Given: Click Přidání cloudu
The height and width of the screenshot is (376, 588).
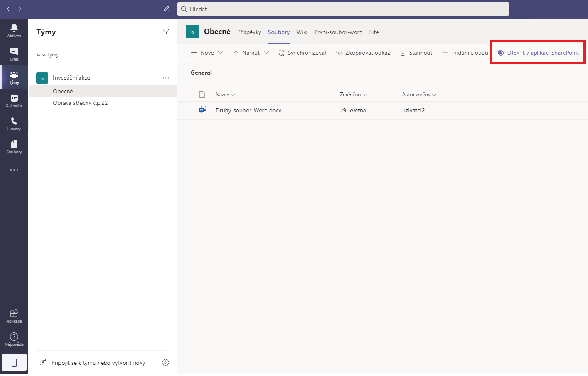Looking at the screenshot, I should [x=465, y=53].
